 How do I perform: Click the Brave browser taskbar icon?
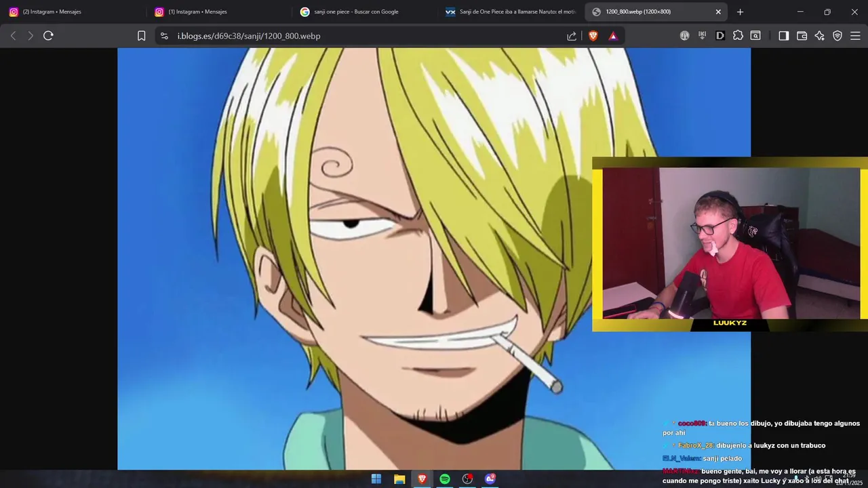coord(422,479)
